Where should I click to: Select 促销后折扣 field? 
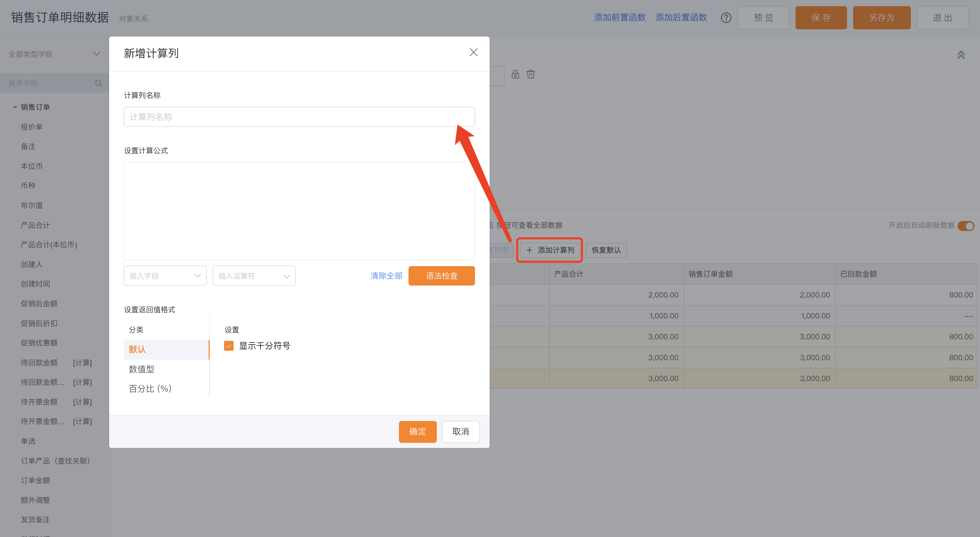[39, 323]
